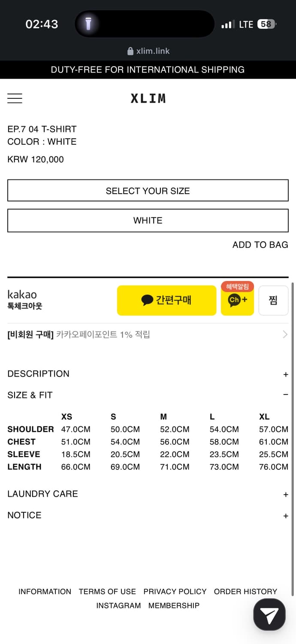Go to Order History
The width and height of the screenshot is (296, 644).
pos(245,592)
